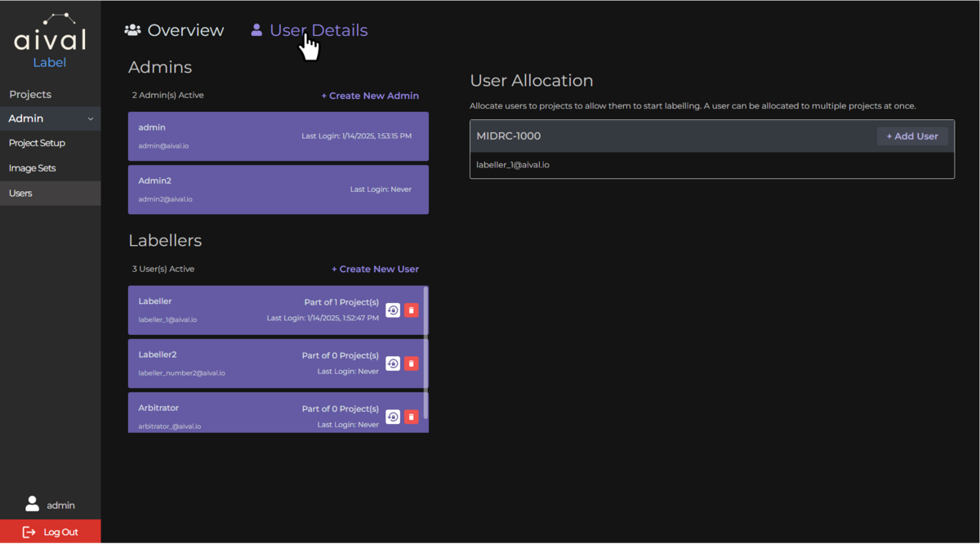Select labeller_1@aival.io under MIDRC-1000
The width and height of the screenshot is (980, 544).
(513, 164)
